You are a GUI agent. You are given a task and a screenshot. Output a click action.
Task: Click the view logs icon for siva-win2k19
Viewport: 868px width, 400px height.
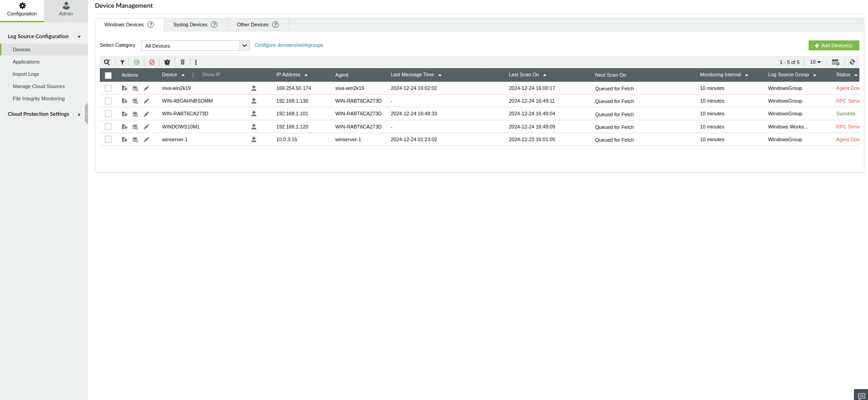[x=135, y=88]
